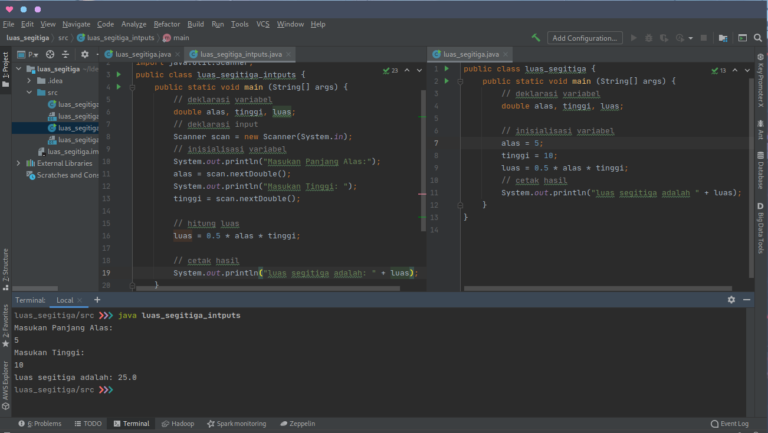Click the run gutter arrow beside main method
This screenshot has width=768, height=433.
(118, 87)
